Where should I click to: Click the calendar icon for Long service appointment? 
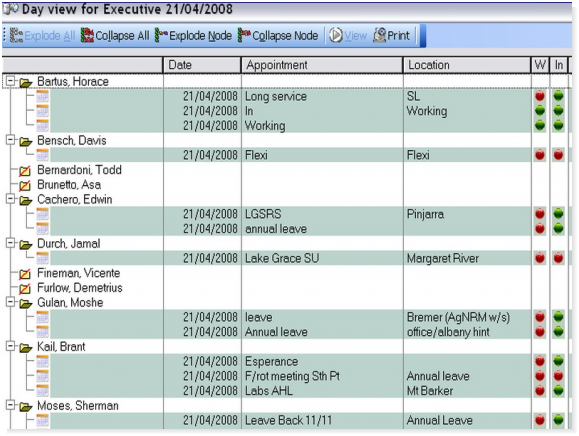(42, 96)
